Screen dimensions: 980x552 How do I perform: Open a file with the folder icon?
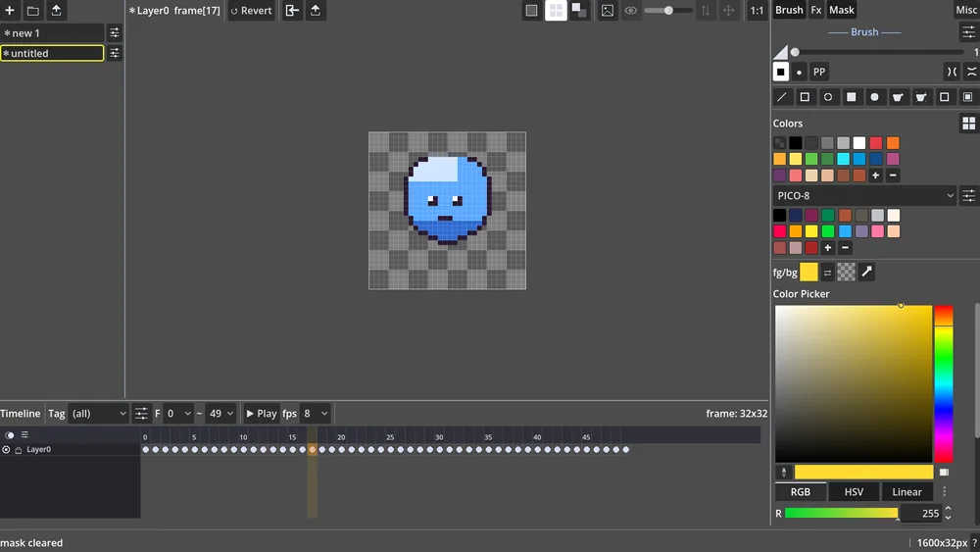pos(33,10)
